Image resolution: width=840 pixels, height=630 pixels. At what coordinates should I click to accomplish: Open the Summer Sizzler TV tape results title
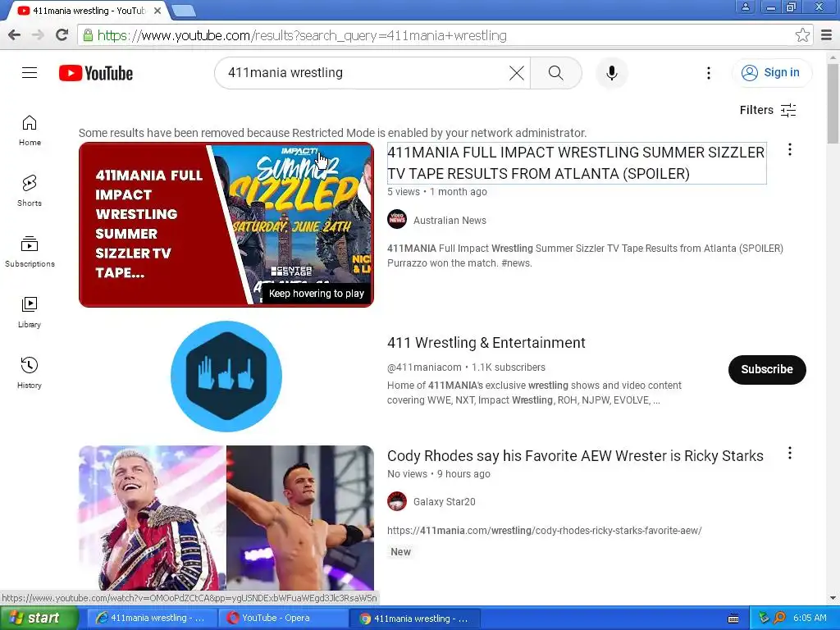coord(577,163)
